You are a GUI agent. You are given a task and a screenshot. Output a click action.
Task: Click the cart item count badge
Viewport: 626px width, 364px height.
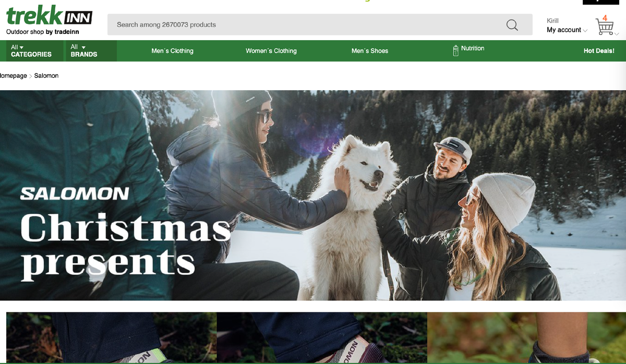pos(605,18)
